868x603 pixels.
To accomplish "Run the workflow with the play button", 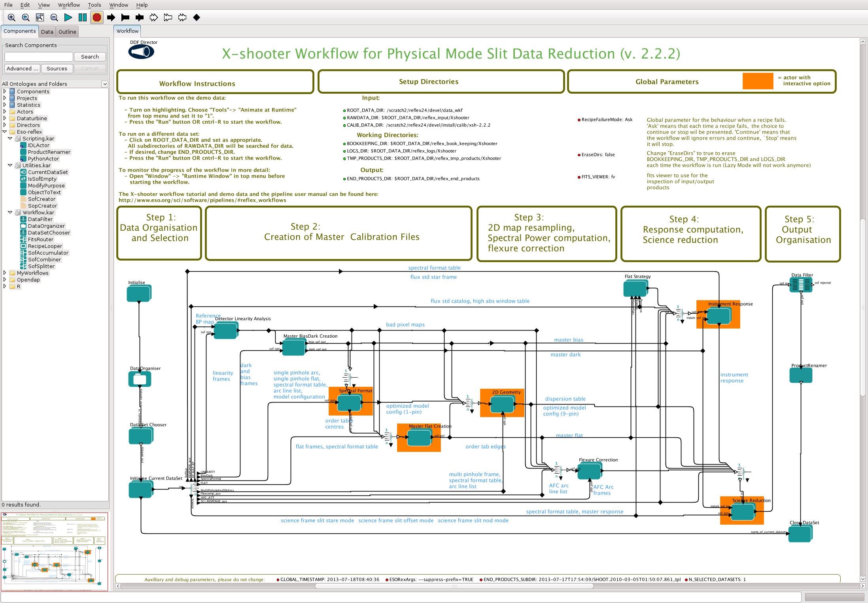I will pyautogui.click(x=68, y=17).
